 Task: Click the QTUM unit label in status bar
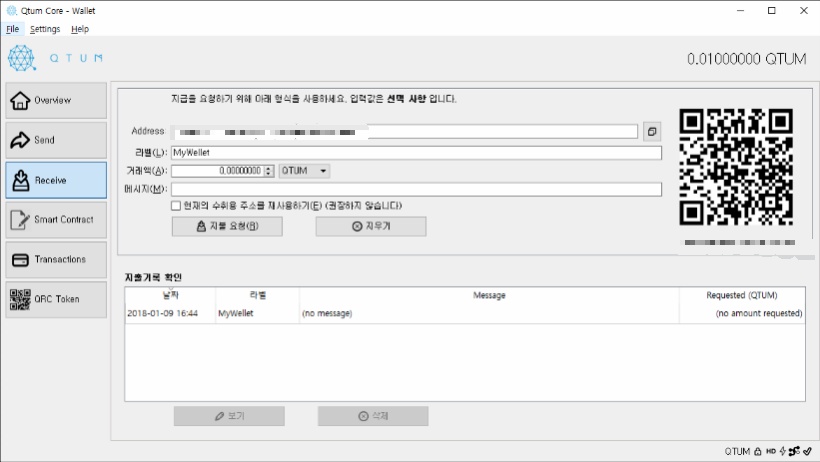pyautogui.click(x=737, y=452)
